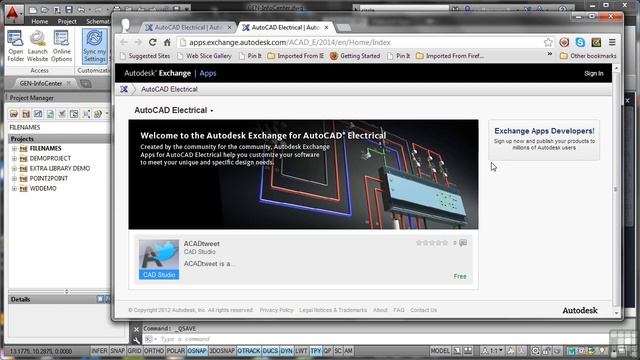640x360 pixels.
Task: Click MODEL button in status bar
Action: 440,351
